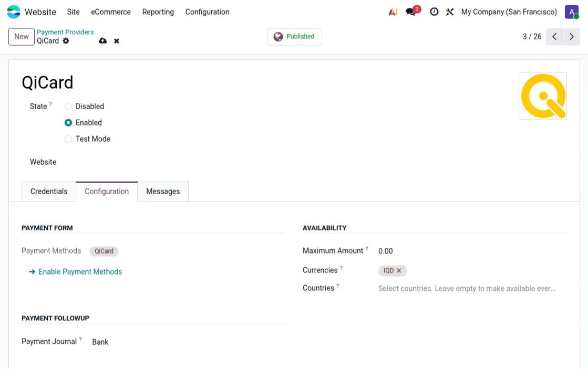588x369 pixels.
Task: Open the top Configuration menu
Action: click(x=208, y=12)
